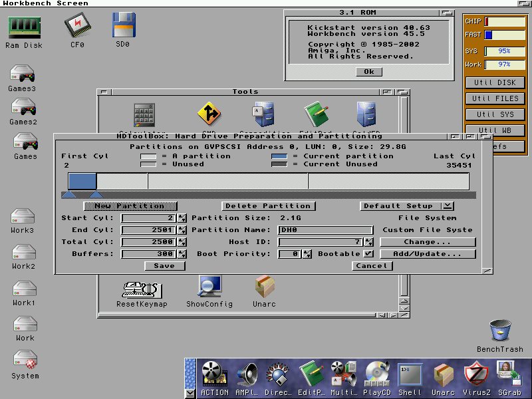The image size is (532, 399).
Task: Launch EditP... notepad in the dock
Action: pos(311,373)
